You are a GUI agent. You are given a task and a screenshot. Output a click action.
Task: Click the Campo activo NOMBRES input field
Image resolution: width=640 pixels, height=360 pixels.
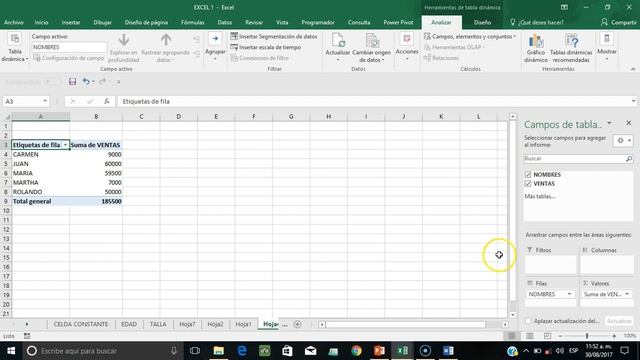[x=69, y=47]
